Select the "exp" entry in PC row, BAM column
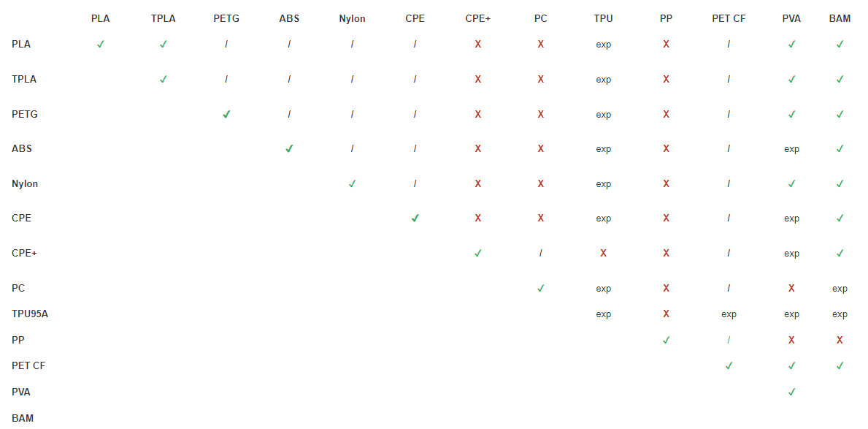Image resolution: width=868 pixels, height=429 pixels. pyautogui.click(x=840, y=289)
